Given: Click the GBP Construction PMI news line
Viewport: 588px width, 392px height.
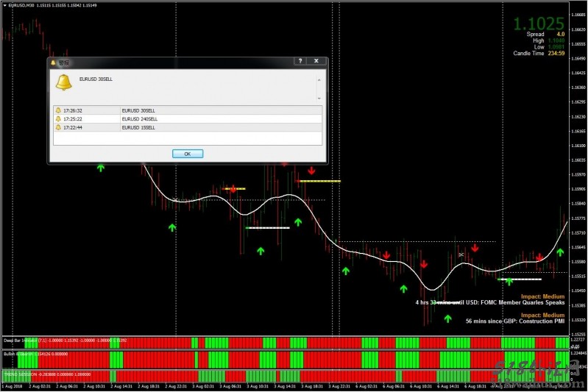Looking at the screenshot, I should coord(515,321).
